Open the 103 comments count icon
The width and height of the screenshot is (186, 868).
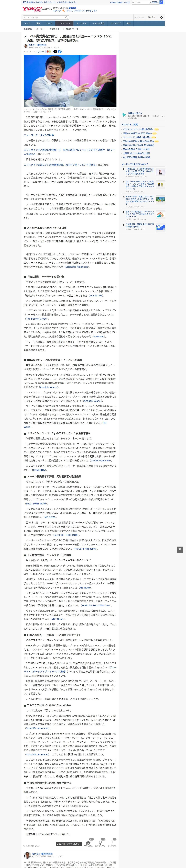point(41,52)
